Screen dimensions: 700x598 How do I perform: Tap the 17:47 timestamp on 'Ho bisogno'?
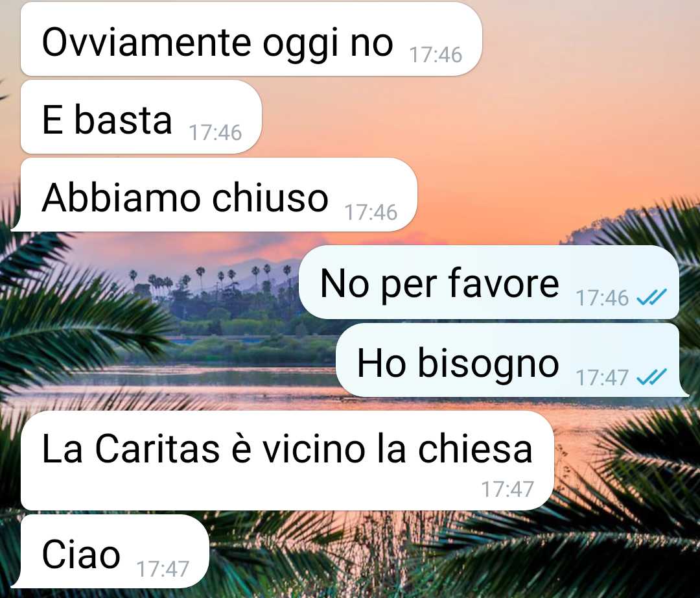602,378
